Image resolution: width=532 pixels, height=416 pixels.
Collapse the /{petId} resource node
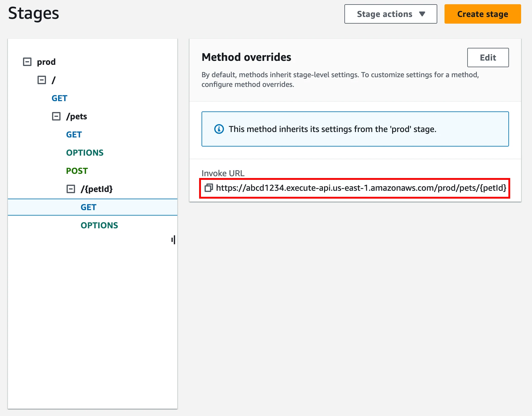(71, 189)
